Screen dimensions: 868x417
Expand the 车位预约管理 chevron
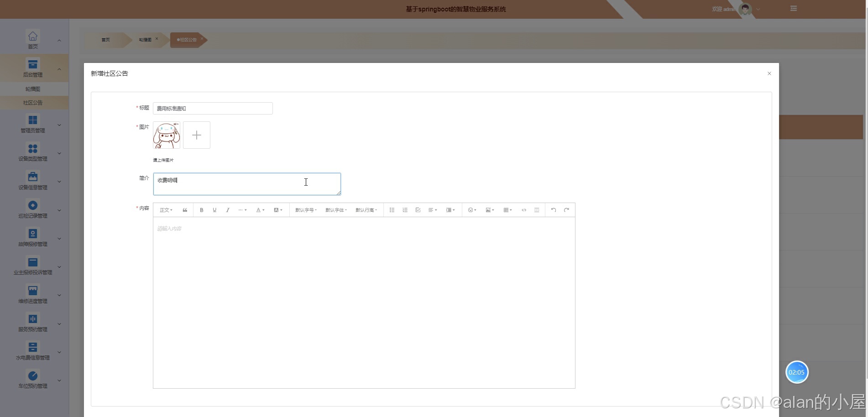pos(59,381)
